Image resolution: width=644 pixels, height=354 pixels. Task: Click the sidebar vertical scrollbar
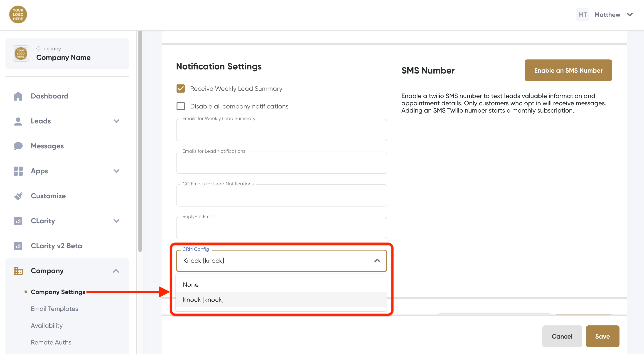(140, 140)
